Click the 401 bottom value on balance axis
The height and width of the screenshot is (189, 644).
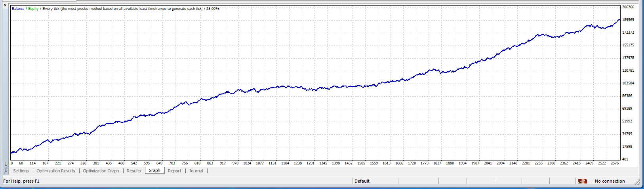tap(625, 159)
